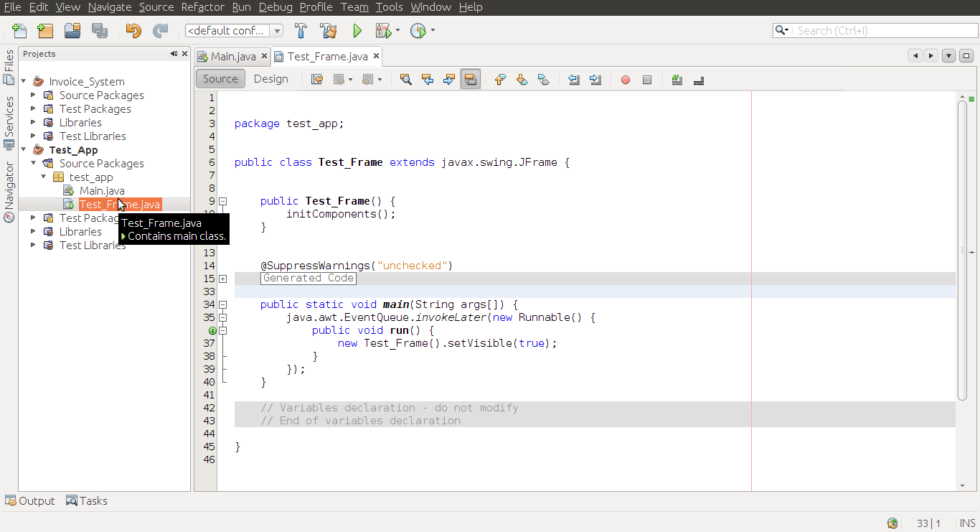Open the Tasks panel
Screen dimensions: 980x532
coord(86,500)
